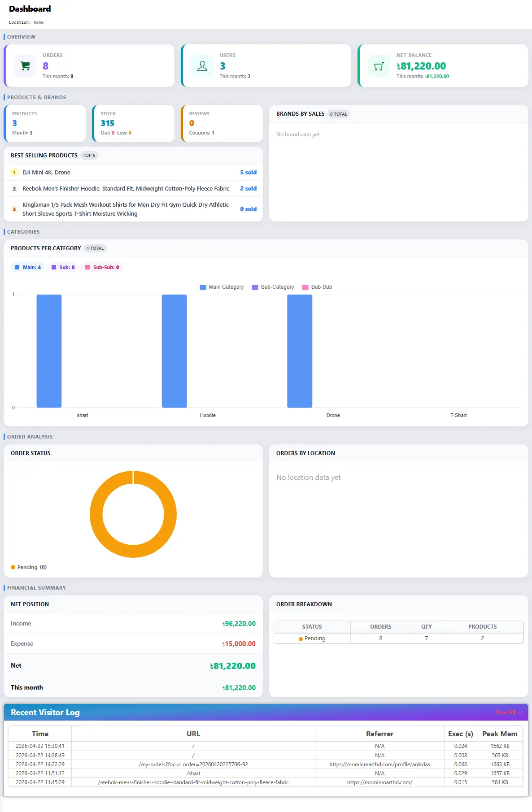
Task: Click the Sub: 0 category chip
Action: pyautogui.click(x=63, y=267)
